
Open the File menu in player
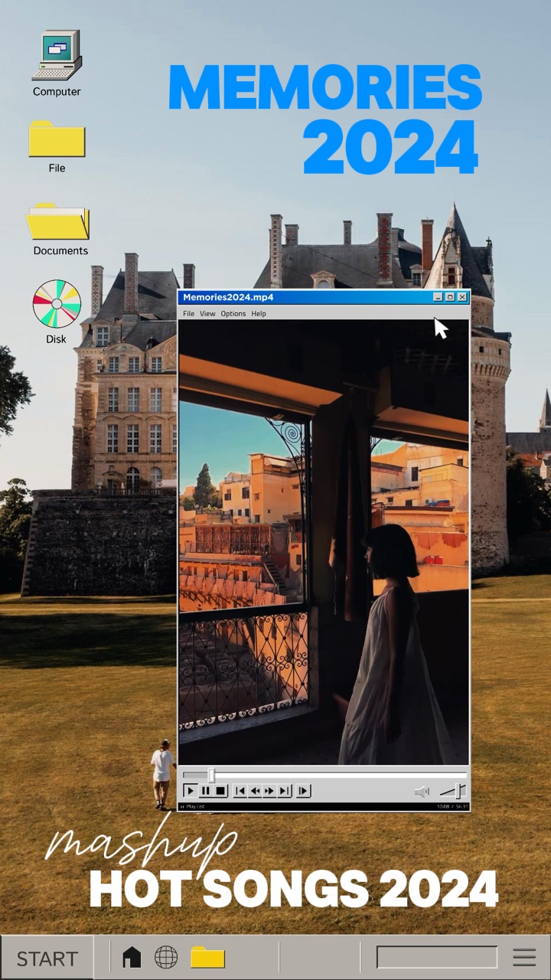(x=188, y=314)
